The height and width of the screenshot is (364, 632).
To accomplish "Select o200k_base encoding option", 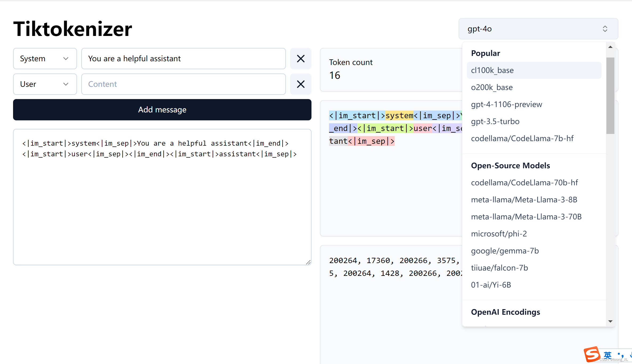I will point(492,87).
